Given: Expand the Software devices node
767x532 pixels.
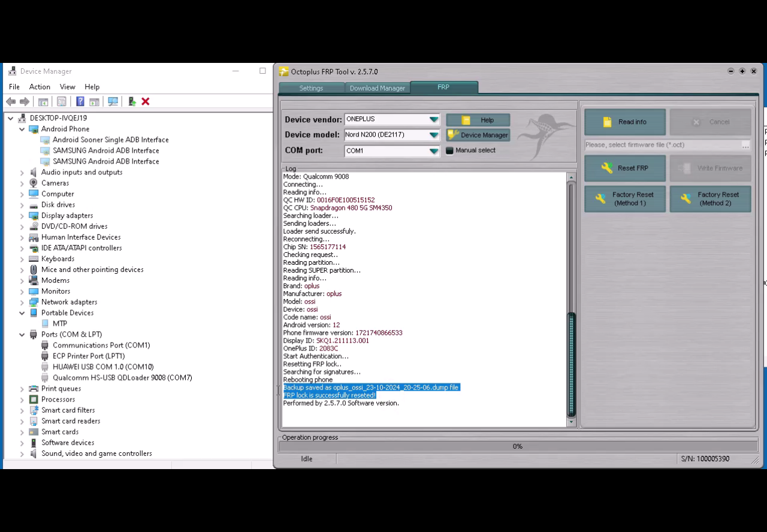Looking at the screenshot, I should click(x=22, y=443).
